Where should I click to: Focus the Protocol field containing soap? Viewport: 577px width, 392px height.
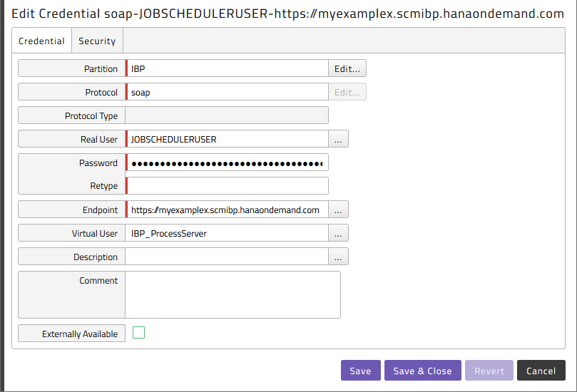click(x=227, y=92)
